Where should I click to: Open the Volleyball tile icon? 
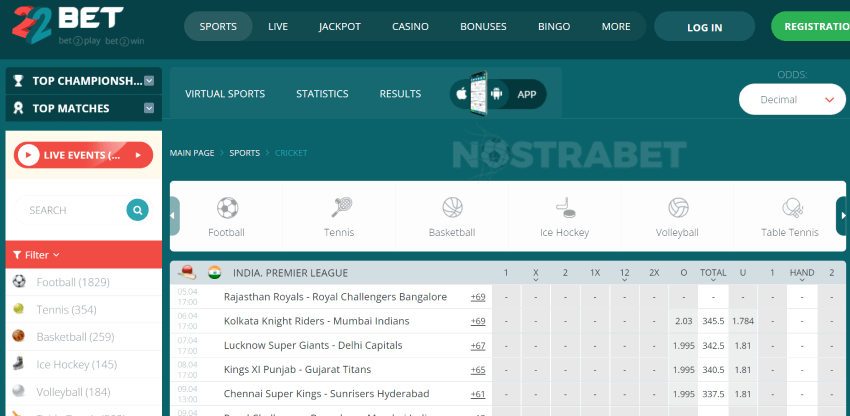tap(678, 207)
